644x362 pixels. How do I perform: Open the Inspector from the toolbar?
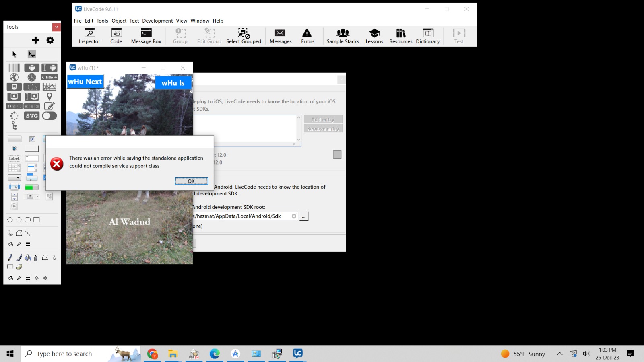click(x=89, y=36)
